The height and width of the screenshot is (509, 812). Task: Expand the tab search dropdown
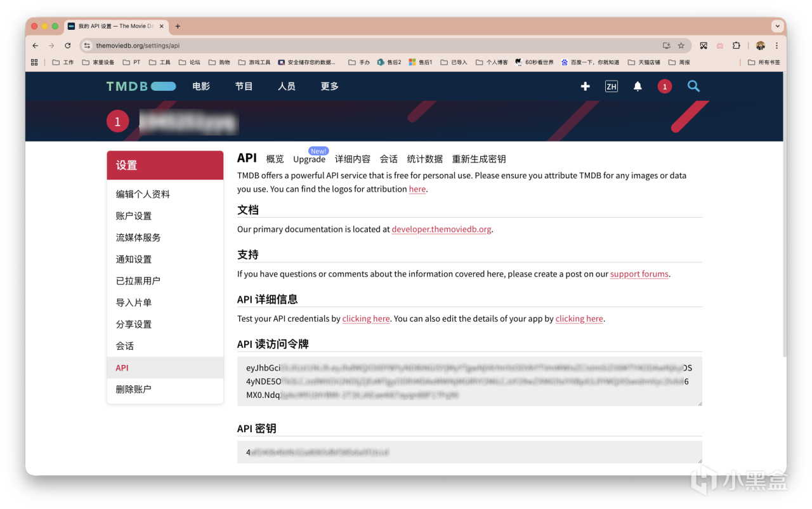(x=777, y=26)
